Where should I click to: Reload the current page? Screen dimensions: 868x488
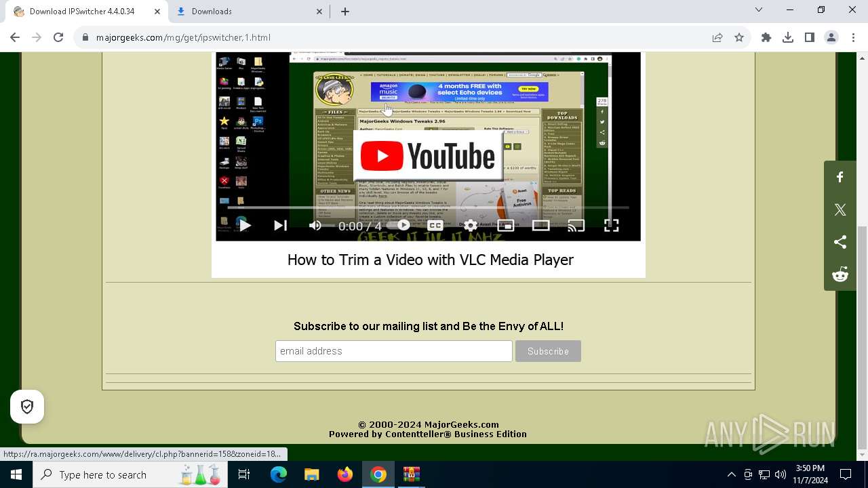[x=58, y=38]
